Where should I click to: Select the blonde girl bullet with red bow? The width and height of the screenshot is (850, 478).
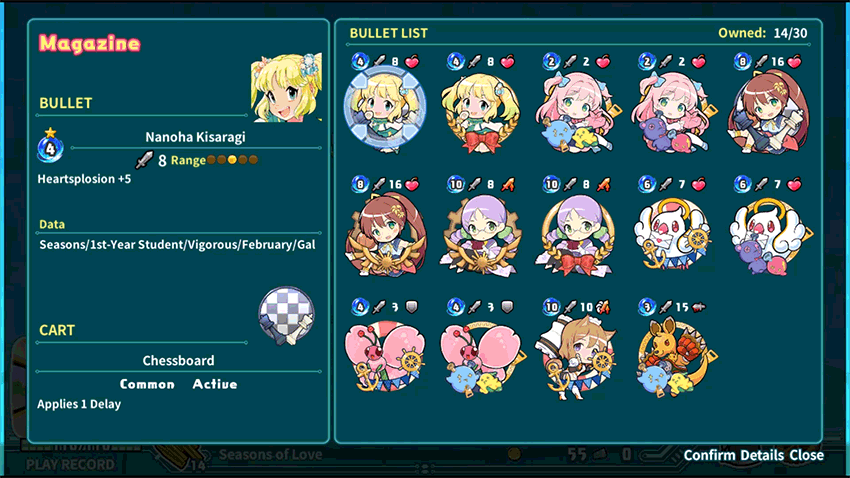tap(481, 112)
